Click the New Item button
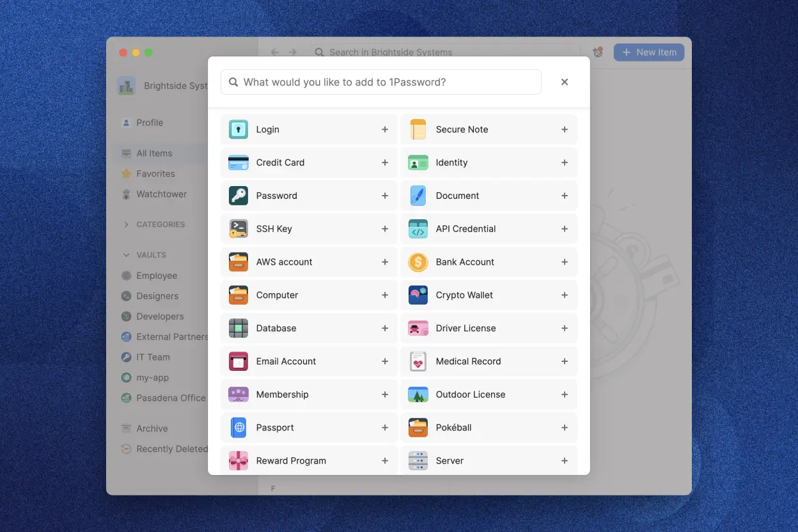Viewport: 798px width, 532px height. point(649,52)
